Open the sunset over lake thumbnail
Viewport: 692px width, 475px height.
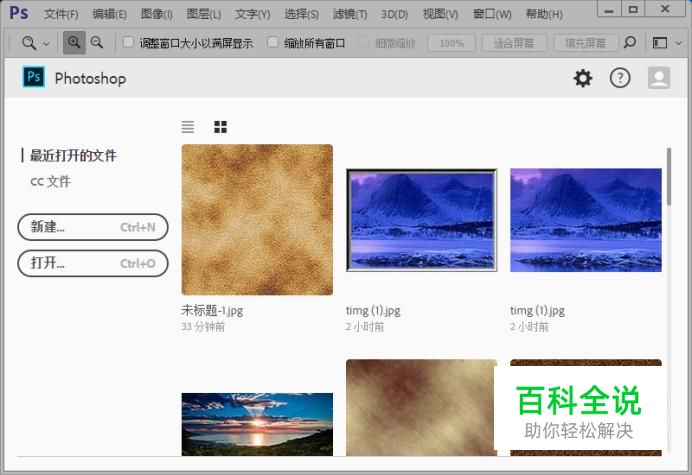point(257,424)
